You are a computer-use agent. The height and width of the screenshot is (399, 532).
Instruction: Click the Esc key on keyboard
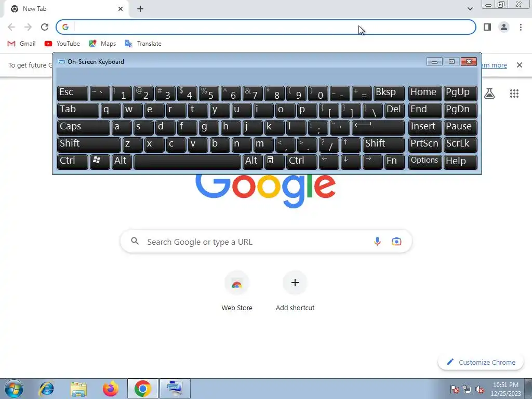(73, 93)
